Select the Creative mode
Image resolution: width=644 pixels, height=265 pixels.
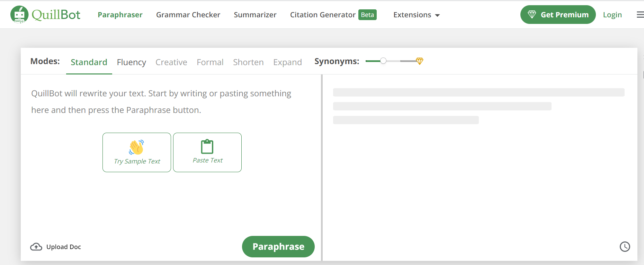click(171, 62)
